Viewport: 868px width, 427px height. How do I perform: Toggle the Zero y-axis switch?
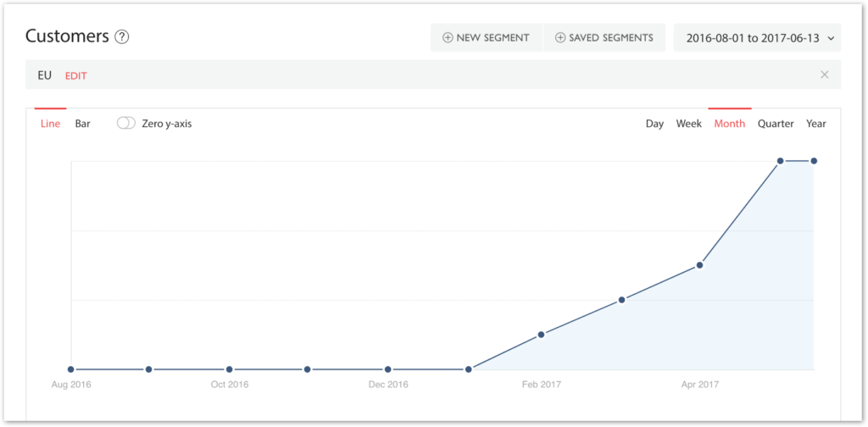(x=126, y=124)
